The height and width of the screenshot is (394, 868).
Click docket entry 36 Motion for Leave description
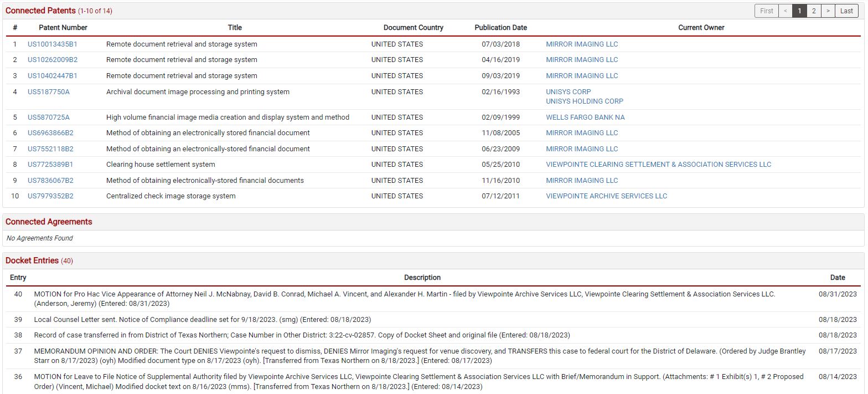[418, 381]
